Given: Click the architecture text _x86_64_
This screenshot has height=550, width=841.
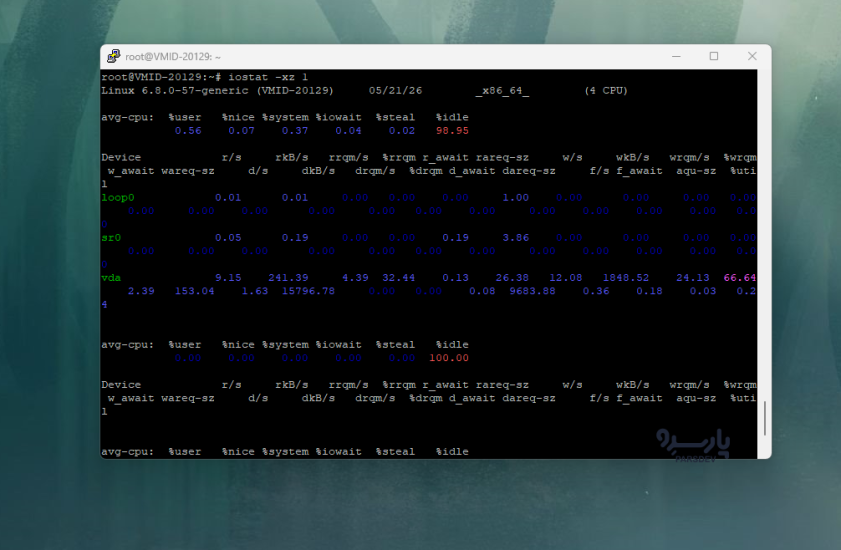Looking at the screenshot, I should (502, 91).
